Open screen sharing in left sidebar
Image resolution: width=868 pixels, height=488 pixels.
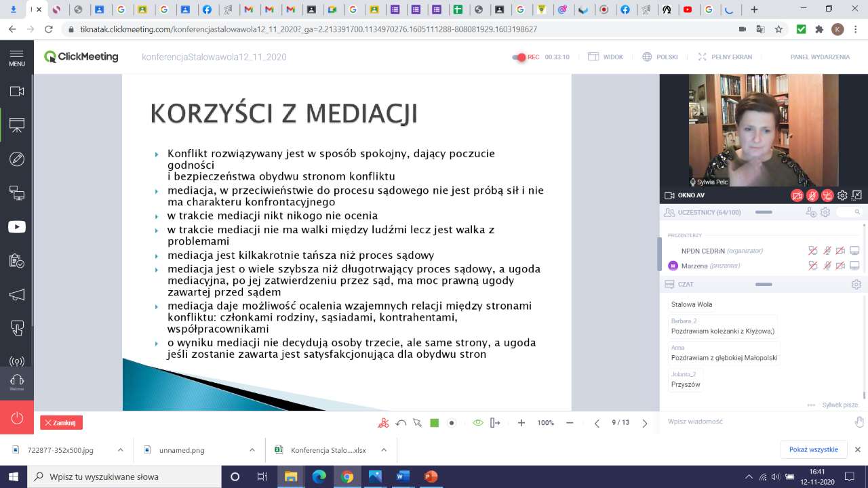tap(16, 193)
